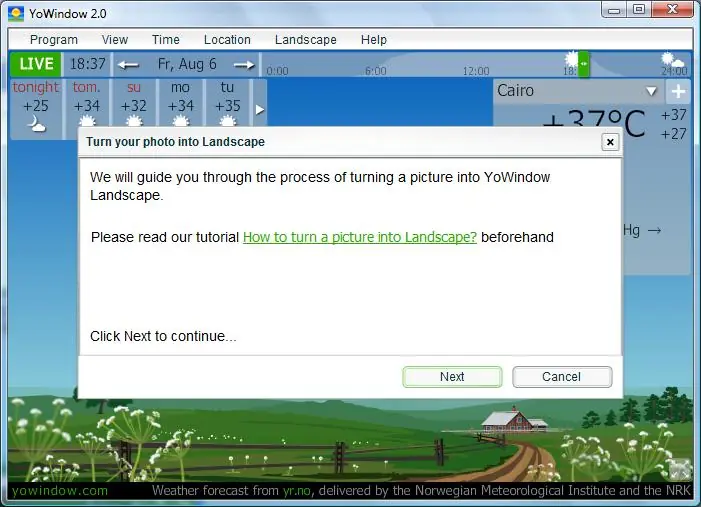701x507 pixels.
Task: Click the 6:00 timeline marker
Action: pos(376,71)
